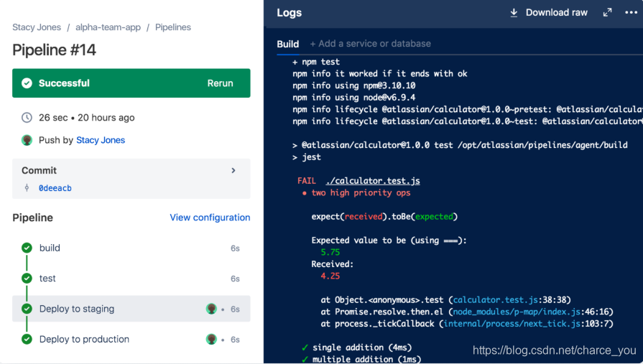Open Stacy Jones profile link after Push by
This screenshot has width=643, height=364.
point(101,140)
